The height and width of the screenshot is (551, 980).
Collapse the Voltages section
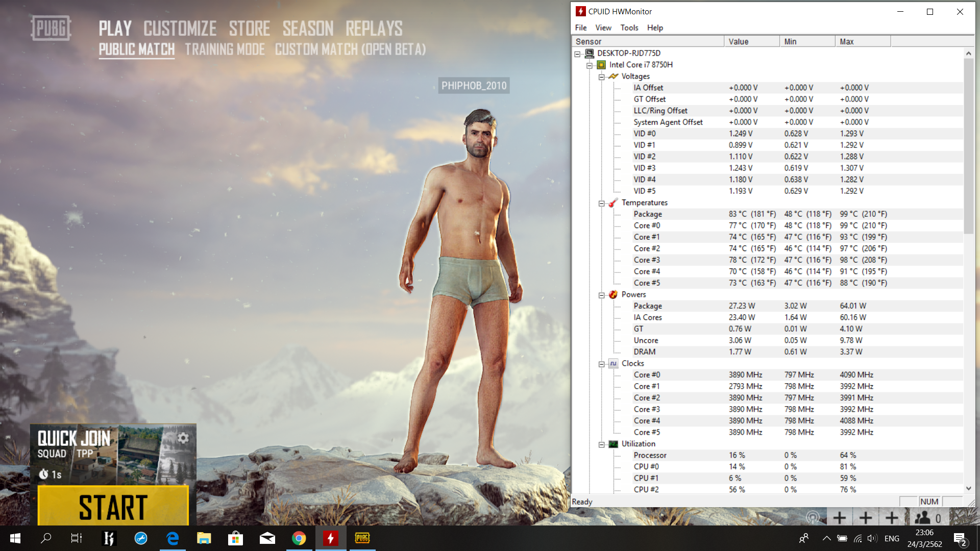601,77
